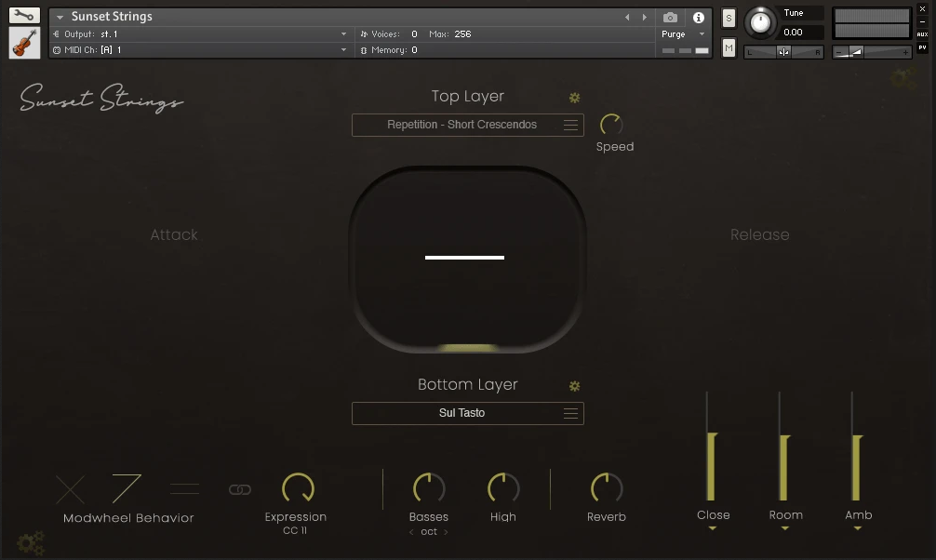Click the Tune knob
Viewport: 936px width, 560px height.
tap(761, 23)
